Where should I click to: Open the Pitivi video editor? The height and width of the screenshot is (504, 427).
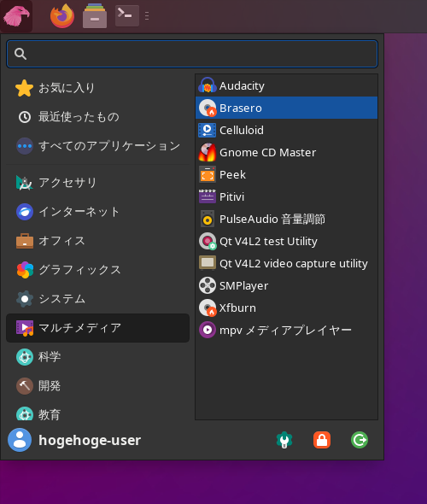(x=286, y=196)
